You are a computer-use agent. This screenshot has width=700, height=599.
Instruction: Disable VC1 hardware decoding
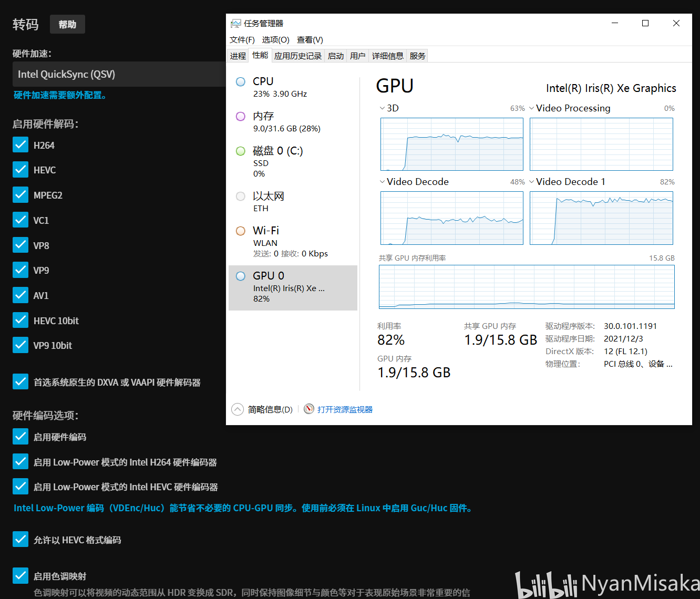coord(20,220)
